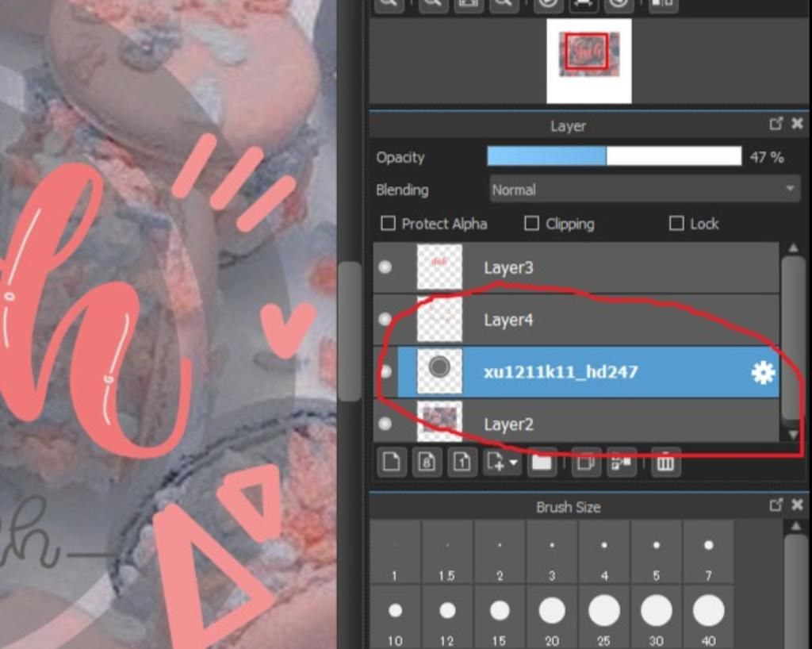Pick brush size 5
This screenshot has width=812, height=649.
coord(656,553)
